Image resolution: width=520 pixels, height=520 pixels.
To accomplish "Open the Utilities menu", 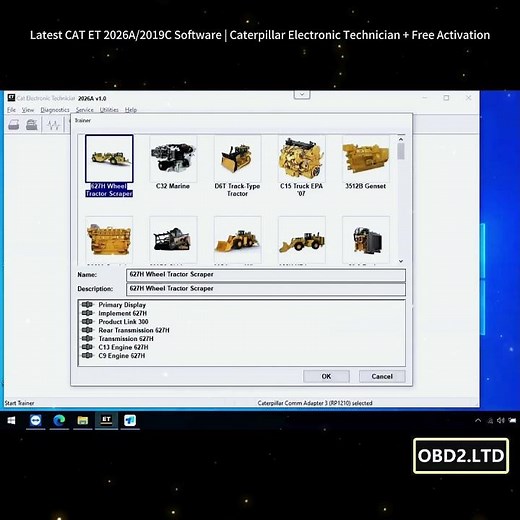I will click(x=109, y=110).
